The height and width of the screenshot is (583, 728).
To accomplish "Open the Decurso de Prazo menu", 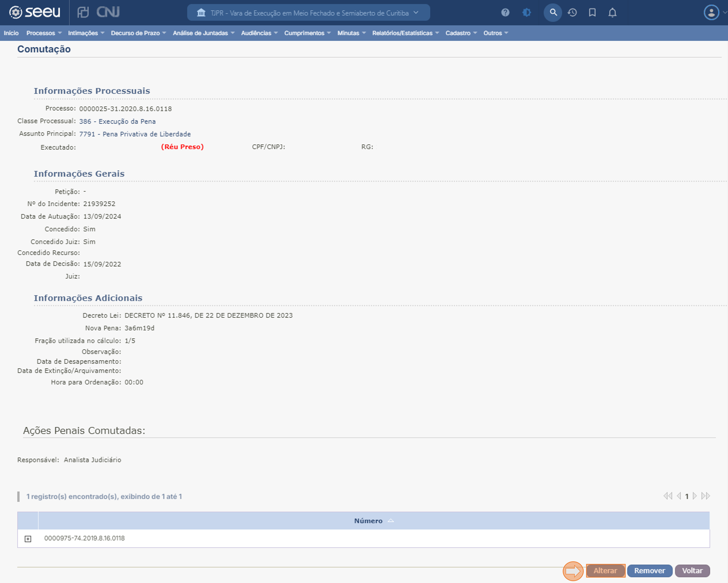I will click(138, 33).
